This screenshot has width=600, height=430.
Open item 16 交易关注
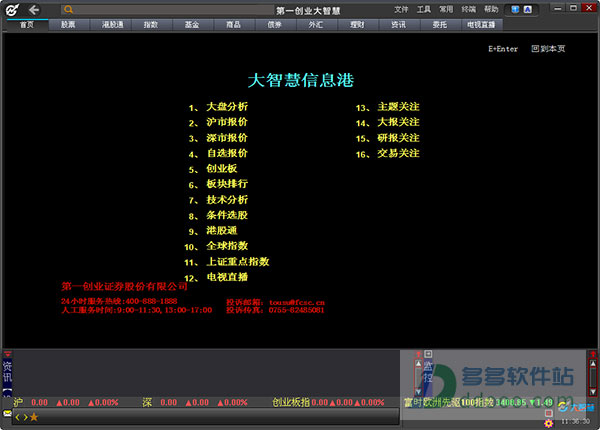(x=388, y=154)
